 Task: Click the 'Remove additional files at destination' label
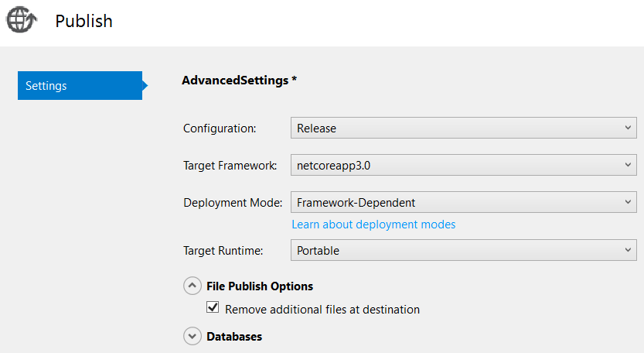[x=322, y=310]
